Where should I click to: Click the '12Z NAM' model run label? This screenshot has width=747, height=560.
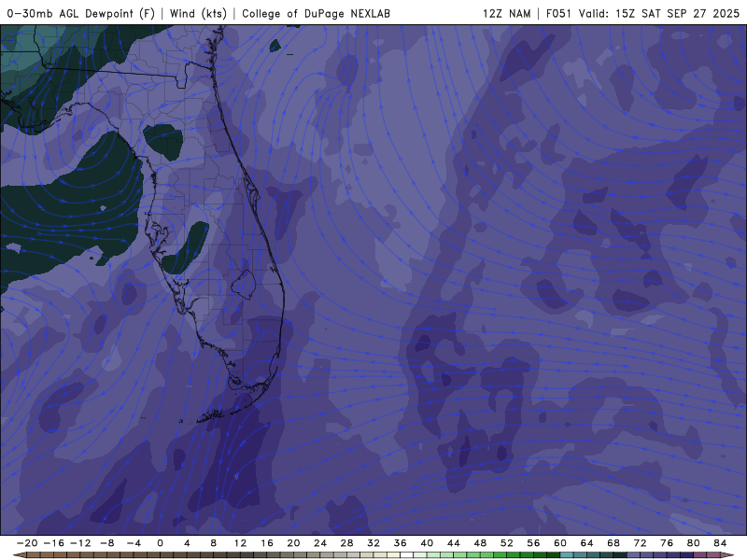click(506, 13)
